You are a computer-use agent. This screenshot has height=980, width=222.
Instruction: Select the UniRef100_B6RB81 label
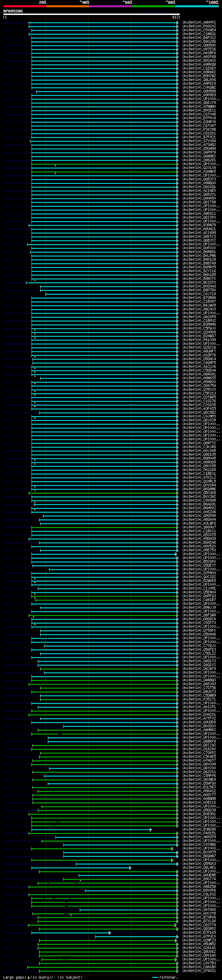click(199, 252)
